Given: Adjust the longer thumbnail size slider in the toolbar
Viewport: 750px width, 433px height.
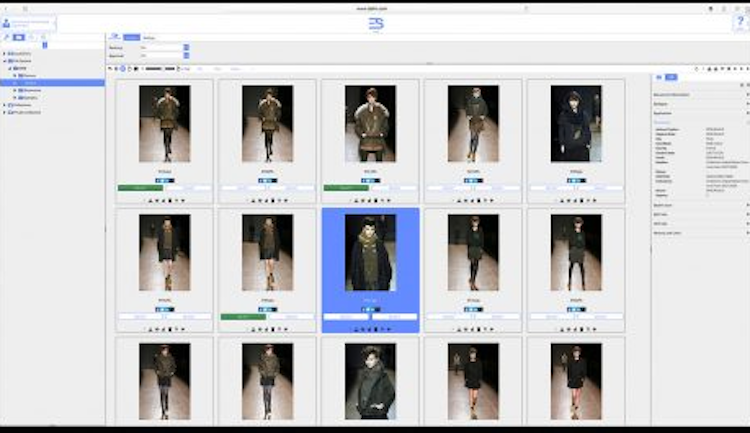Looking at the screenshot, I should coord(154,69).
